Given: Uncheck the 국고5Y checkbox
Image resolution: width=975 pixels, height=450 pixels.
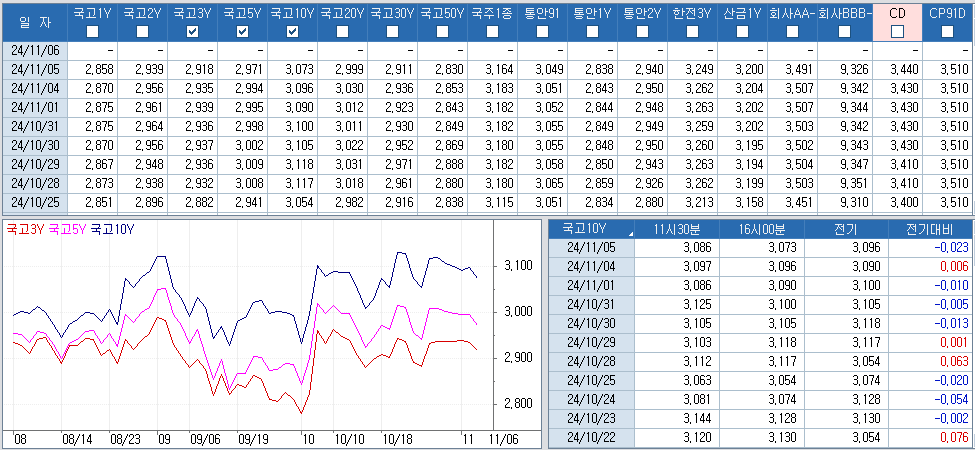Looking at the screenshot, I should pyautogui.click(x=242, y=33).
